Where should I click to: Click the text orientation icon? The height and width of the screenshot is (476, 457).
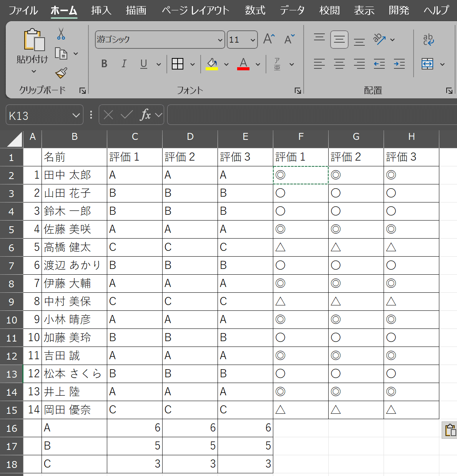(379, 39)
